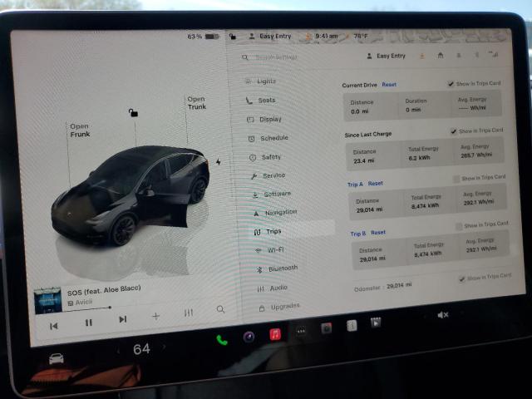The image size is (532, 399).
Task: Open the Trip B name link
Action: [358, 234]
